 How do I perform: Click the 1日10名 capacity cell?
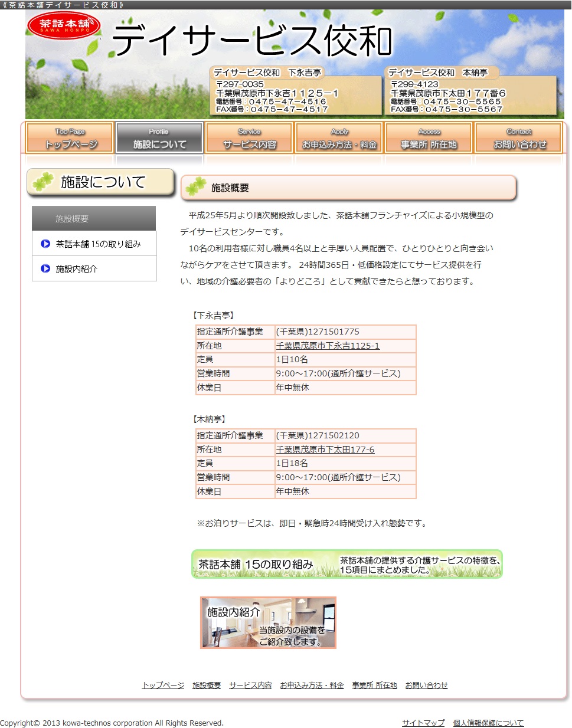pyautogui.click(x=345, y=359)
